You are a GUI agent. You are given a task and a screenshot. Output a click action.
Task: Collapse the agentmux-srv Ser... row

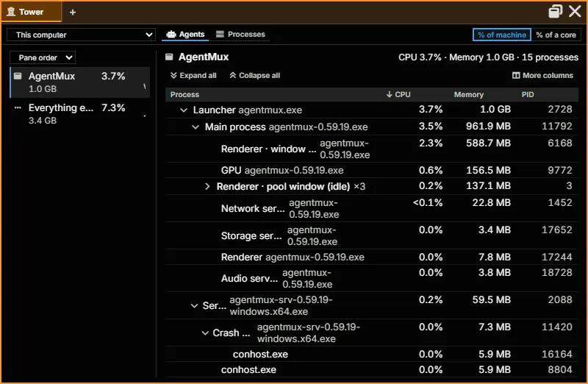coord(194,305)
